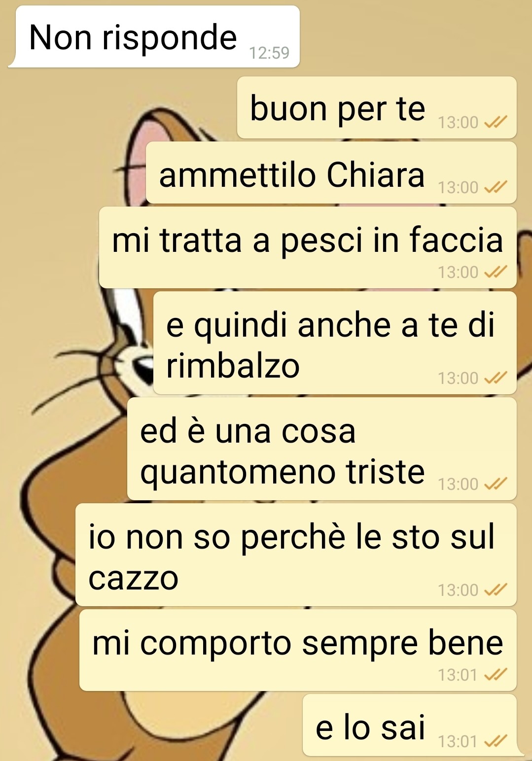Click the 13:01 timestamp on 'e lo sai'
The width and height of the screenshot is (532, 761).
coord(458,741)
